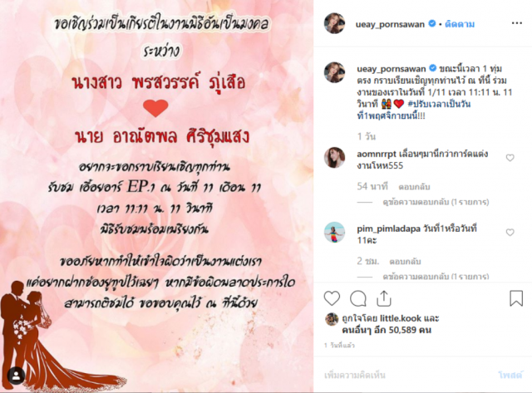Share the post via the share icon
The width and height of the screenshot is (532, 393).
(x=384, y=298)
